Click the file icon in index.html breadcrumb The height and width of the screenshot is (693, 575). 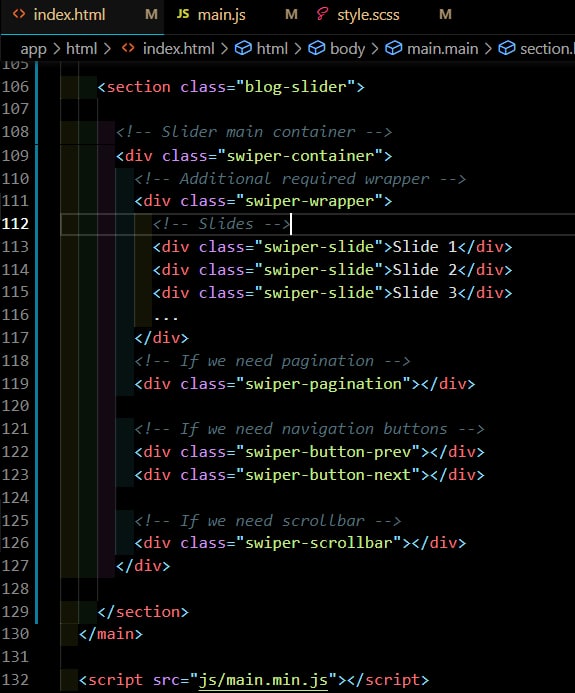pyautogui.click(x=128, y=48)
